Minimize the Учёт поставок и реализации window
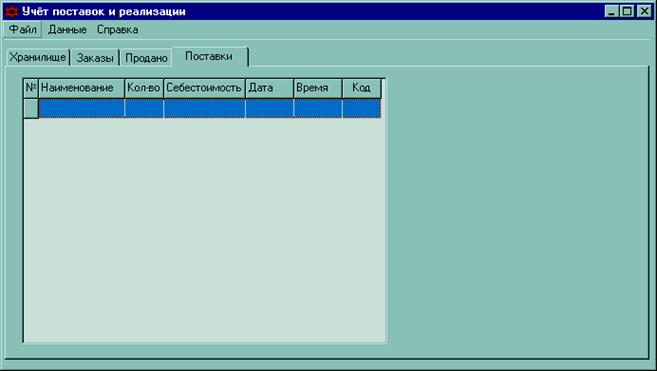 click(x=612, y=11)
